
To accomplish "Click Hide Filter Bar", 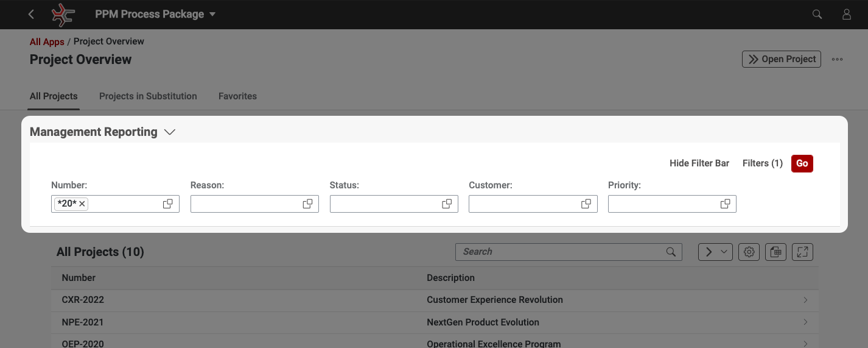I will point(699,163).
